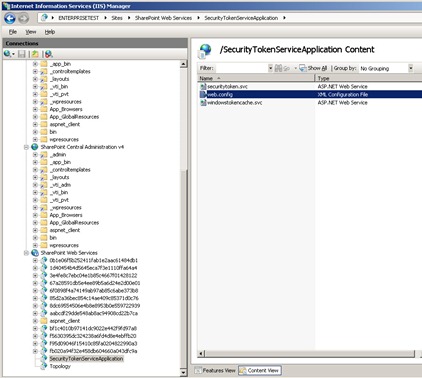The width and height of the screenshot is (422, 378).
Task: Sort by Name column header
Action: pyautogui.click(x=256, y=78)
